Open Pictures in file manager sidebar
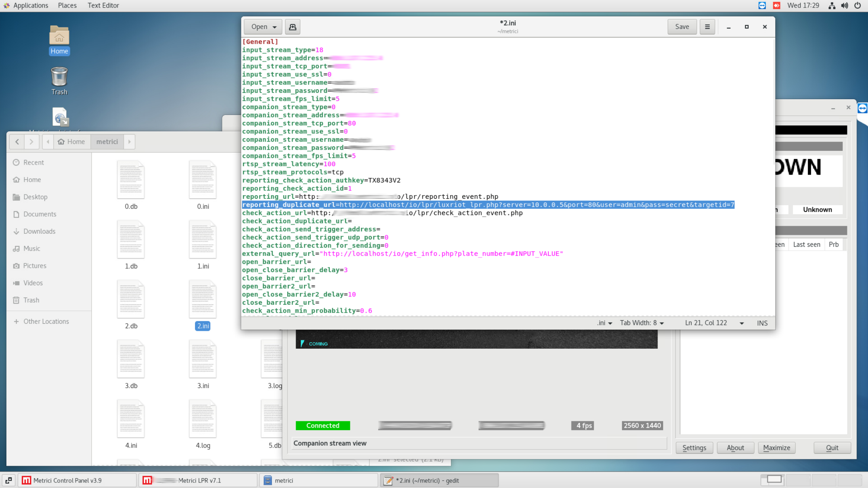 34,266
